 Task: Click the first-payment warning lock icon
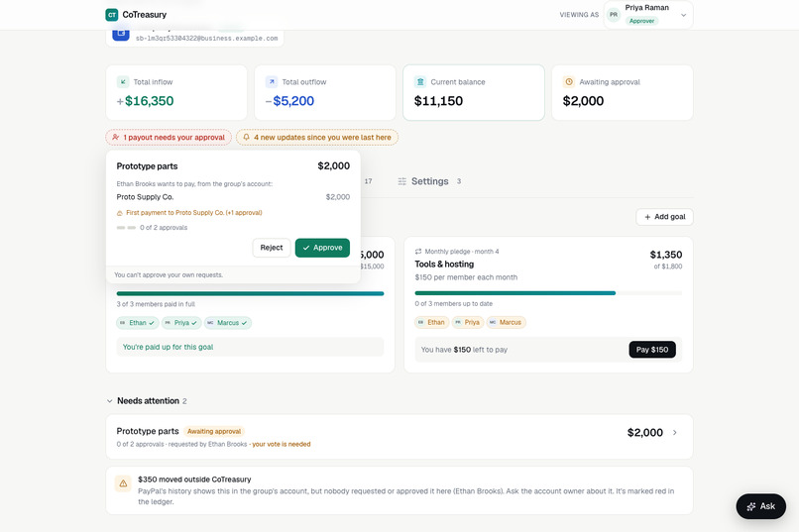[x=120, y=213]
